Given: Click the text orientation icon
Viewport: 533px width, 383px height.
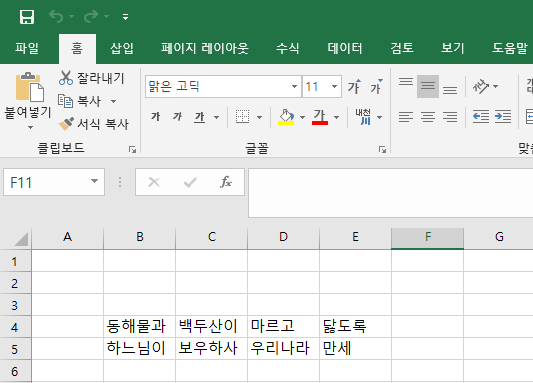Looking at the screenshot, I should [x=481, y=86].
